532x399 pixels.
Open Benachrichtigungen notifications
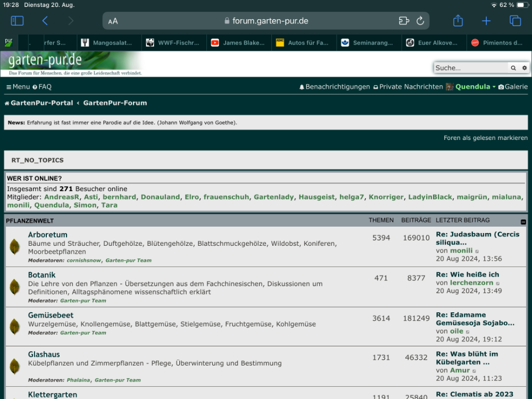coord(335,87)
